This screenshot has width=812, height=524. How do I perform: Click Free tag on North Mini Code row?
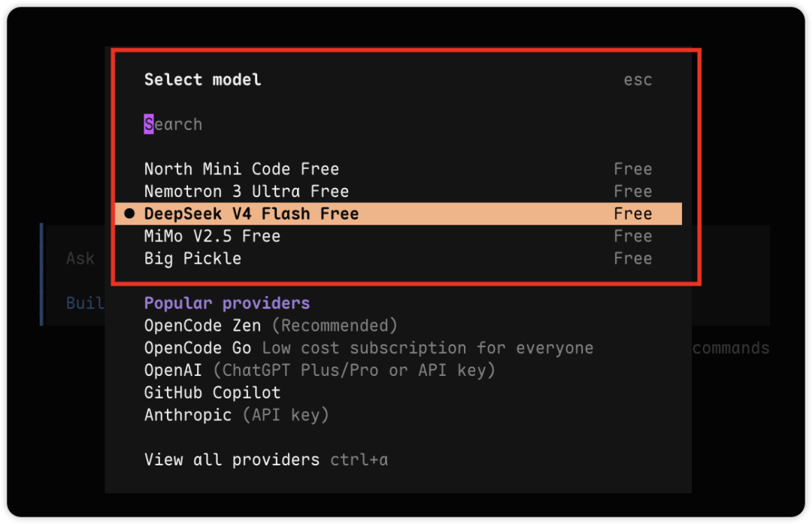(x=633, y=169)
